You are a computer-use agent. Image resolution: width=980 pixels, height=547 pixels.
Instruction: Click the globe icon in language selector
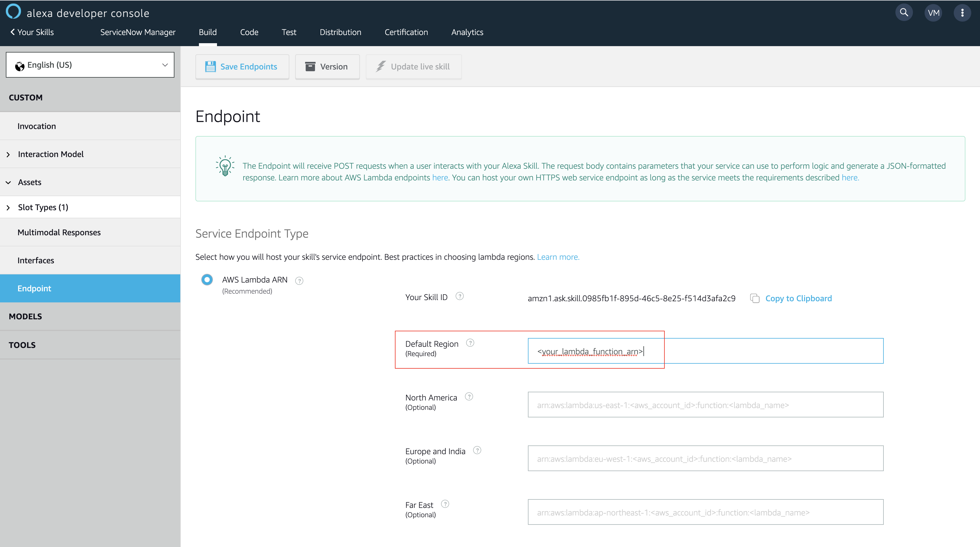tap(20, 66)
